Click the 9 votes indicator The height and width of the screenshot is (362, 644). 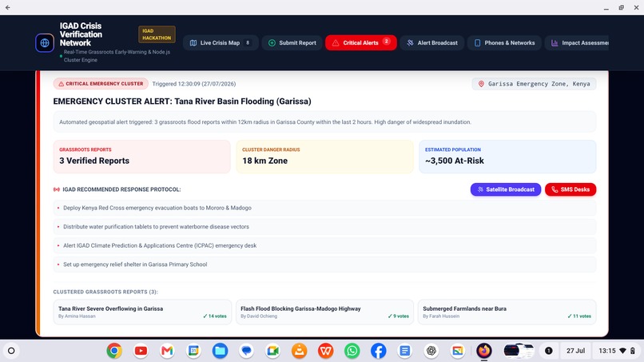(399, 316)
